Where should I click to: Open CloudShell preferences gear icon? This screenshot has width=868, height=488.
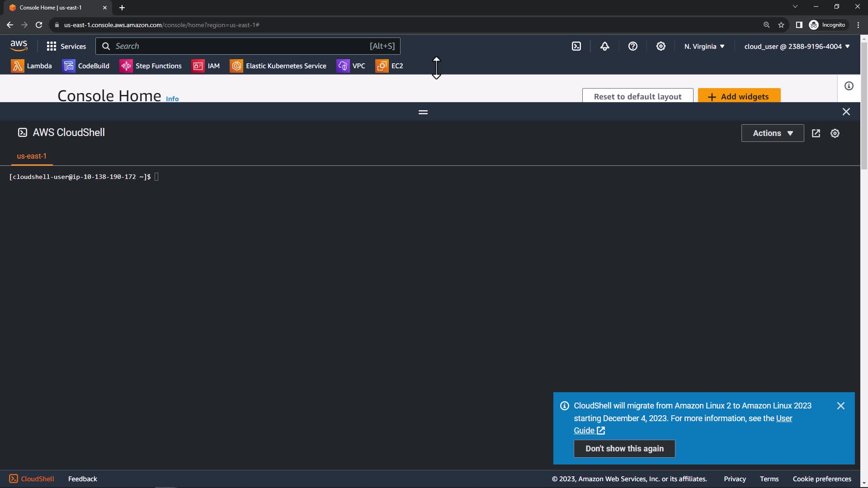(835, 133)
